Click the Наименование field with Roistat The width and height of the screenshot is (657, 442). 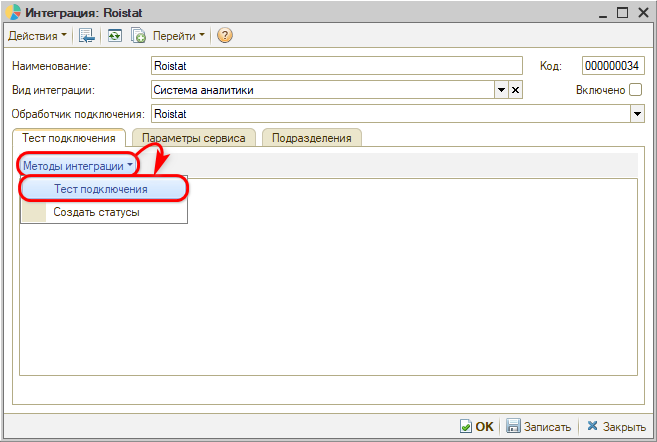pos(336,66)
